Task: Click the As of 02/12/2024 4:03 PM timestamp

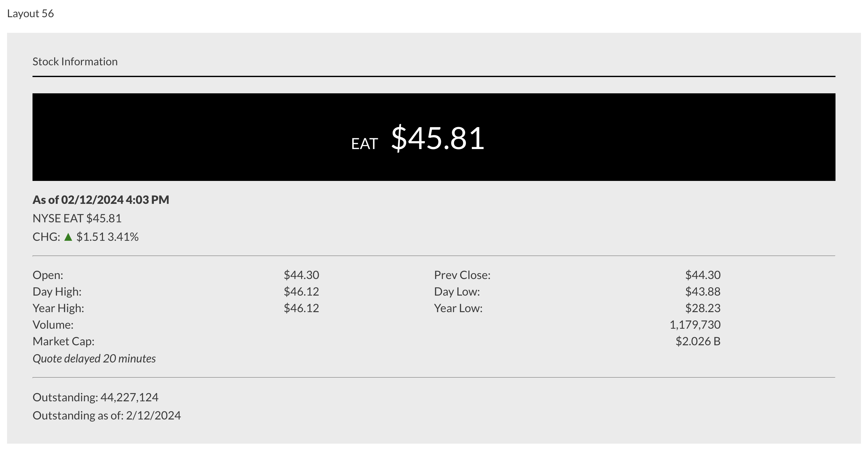Action: [x=101, y=200]
